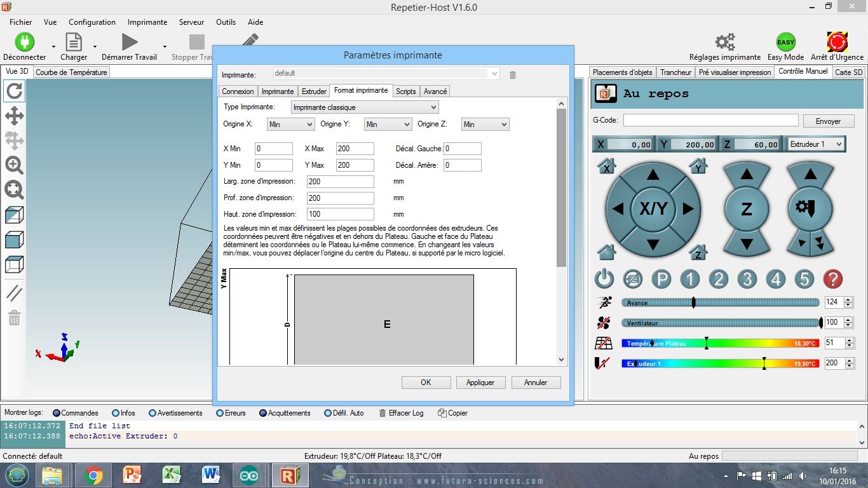
Task: Click the X Max input field
Action: pyautogui.click(x=355, y=149)
